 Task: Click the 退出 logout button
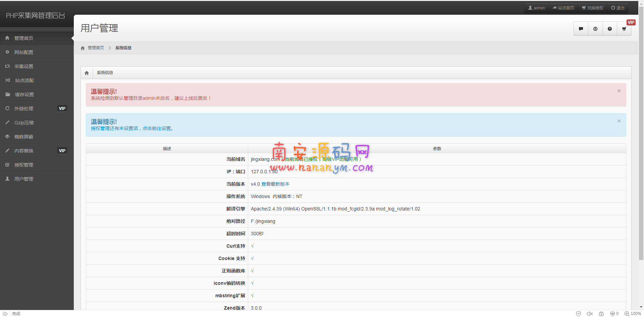coord(618,8)
